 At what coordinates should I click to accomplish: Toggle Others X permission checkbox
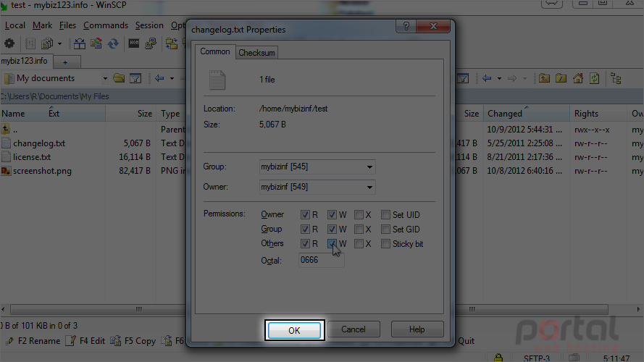pyautogui.click(x=359, y=244)
